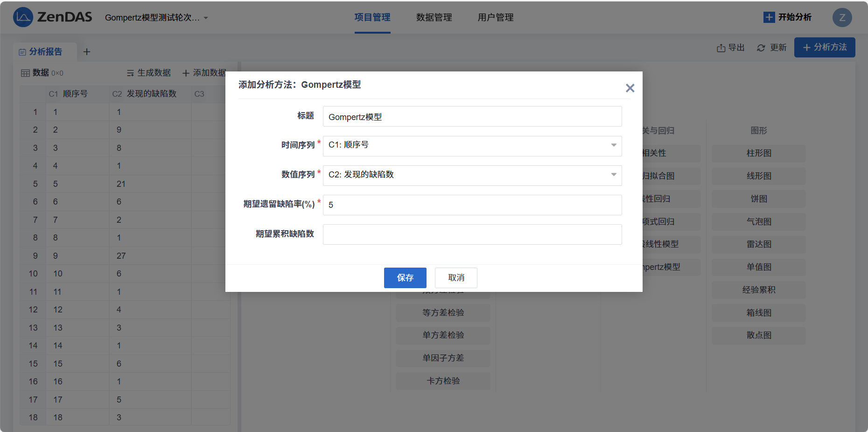868x432 pixels.
Task: Open the 用户管理 menu
Action: click(x=495, y=17)
